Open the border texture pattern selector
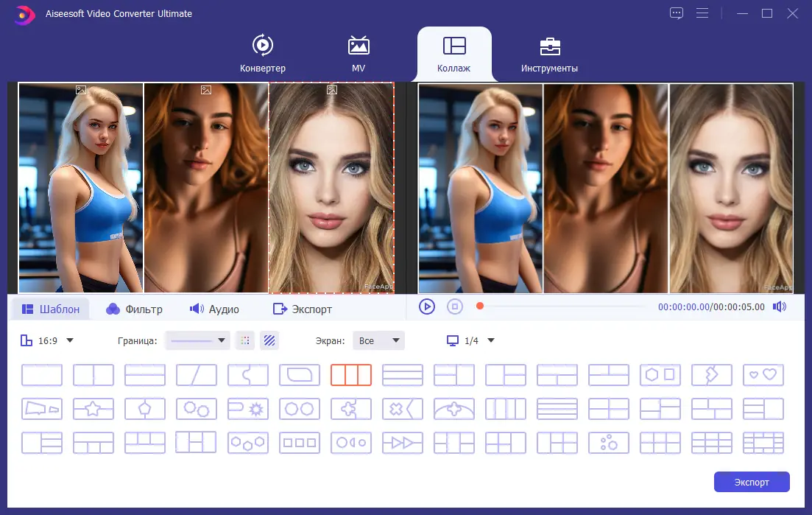 [x=269, y=340]
